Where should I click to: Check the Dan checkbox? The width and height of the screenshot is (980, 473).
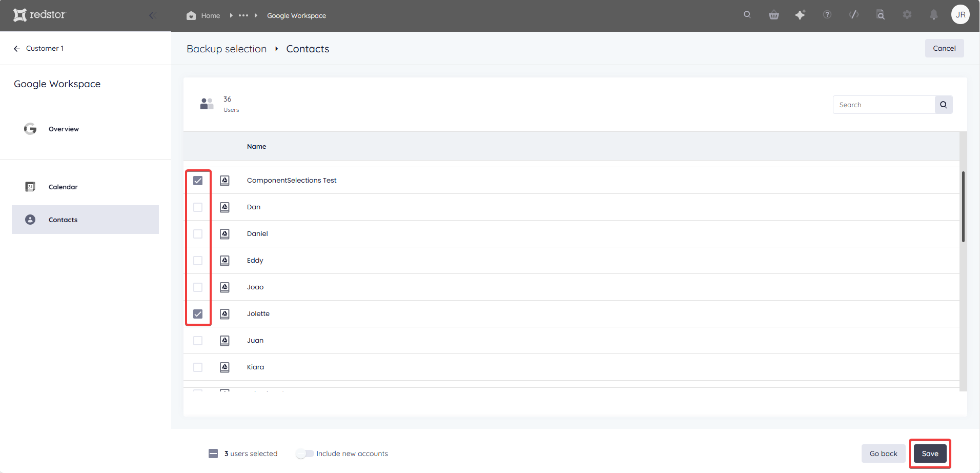click(x=198, y=207)
